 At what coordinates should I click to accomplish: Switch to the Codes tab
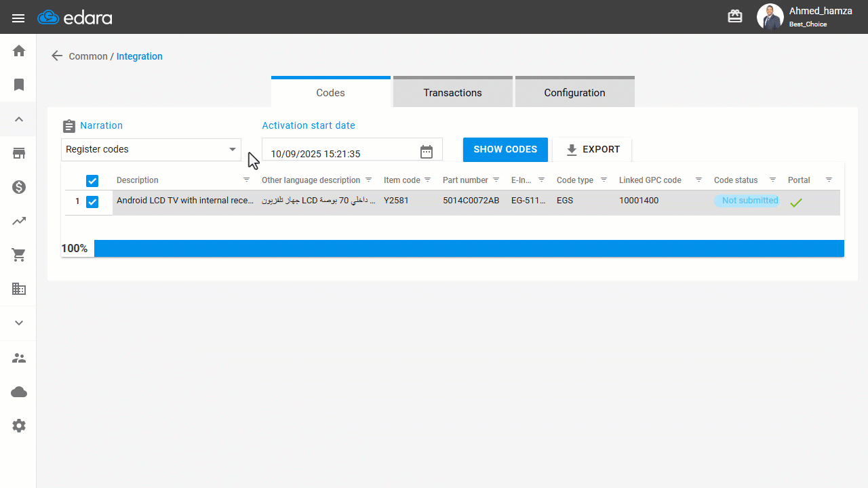tap(331, 92)
